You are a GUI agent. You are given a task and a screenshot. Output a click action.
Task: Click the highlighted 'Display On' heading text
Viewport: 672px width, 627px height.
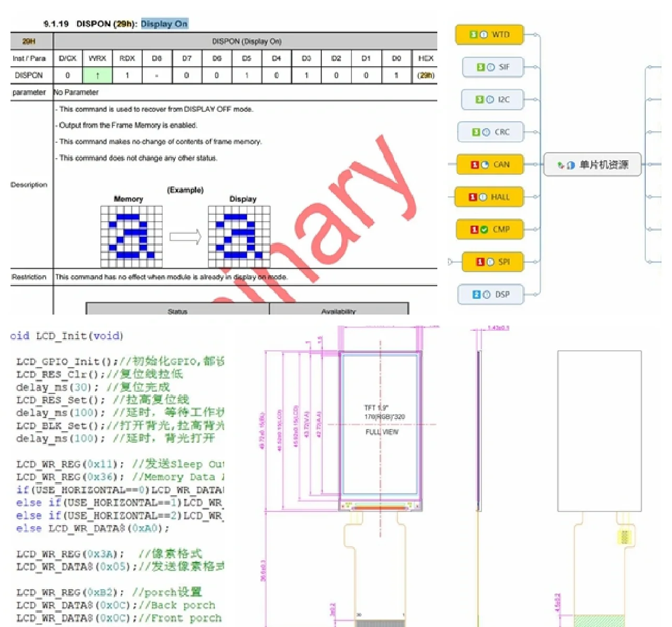coord(164,24)
